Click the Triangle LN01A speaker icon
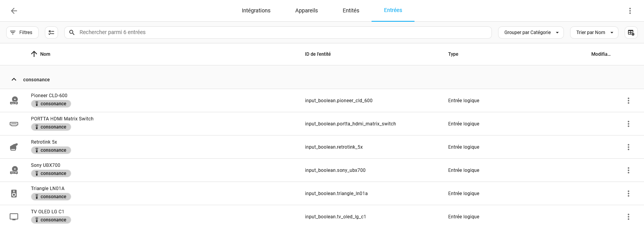This screenshot has width=644, height=228. (x=14, y=194)
